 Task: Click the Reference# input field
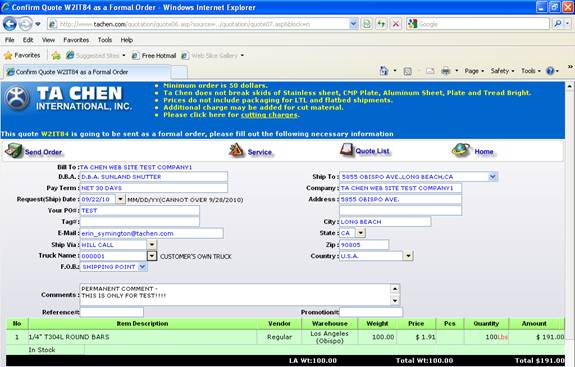click(111, 312)
